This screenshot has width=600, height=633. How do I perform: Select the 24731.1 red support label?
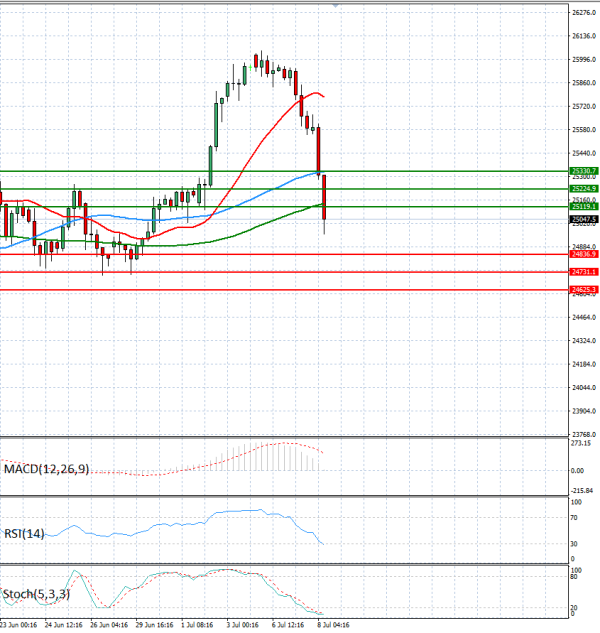584,272
